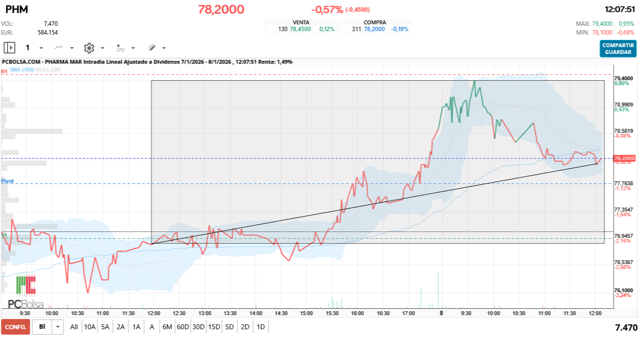This screenshot has width=644, height=337.
Task: Select the pencil drawing tool
Action: [151, 47]
